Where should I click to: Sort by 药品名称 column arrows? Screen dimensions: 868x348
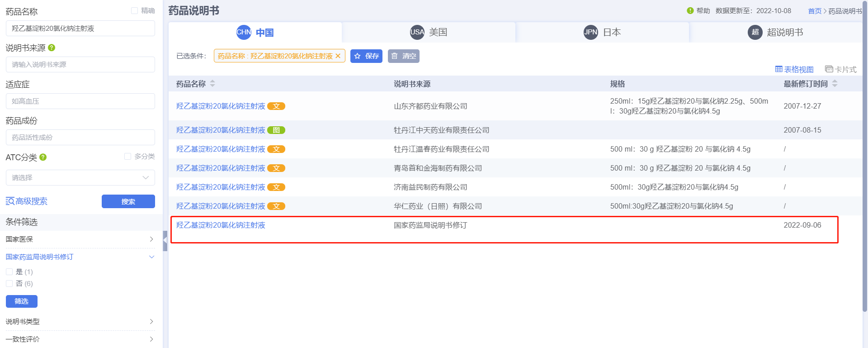tap(212, 84)
